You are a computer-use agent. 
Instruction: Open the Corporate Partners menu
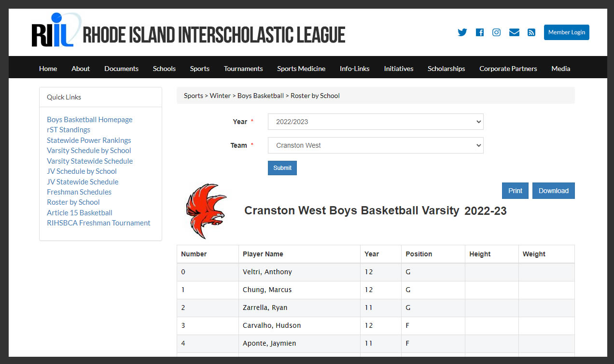pos(508,69)
